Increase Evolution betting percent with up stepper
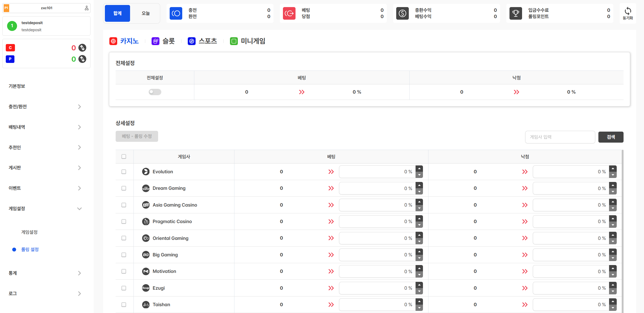Viewport: 644px width, 313px height. coord(419,169)
